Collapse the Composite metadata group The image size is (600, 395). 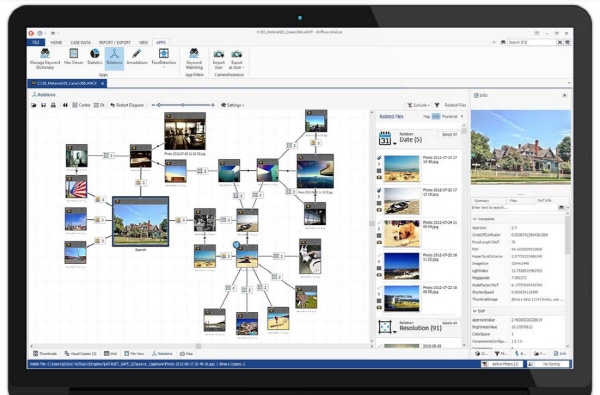point(475,219)
